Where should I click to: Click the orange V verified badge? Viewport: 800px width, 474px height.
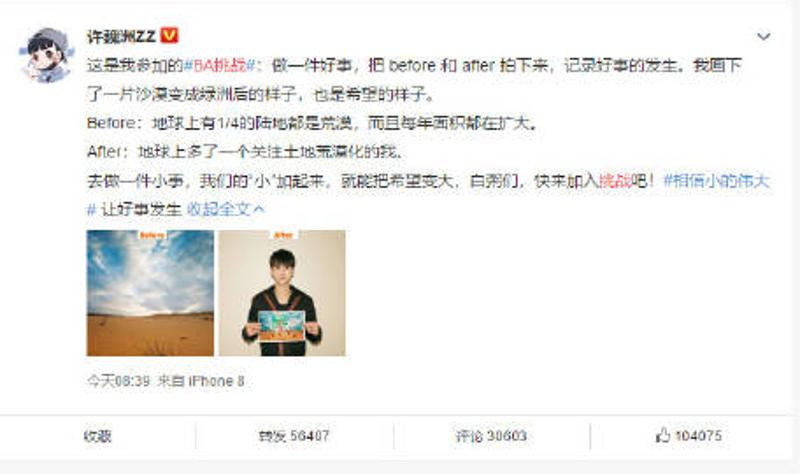pos(169,36)
